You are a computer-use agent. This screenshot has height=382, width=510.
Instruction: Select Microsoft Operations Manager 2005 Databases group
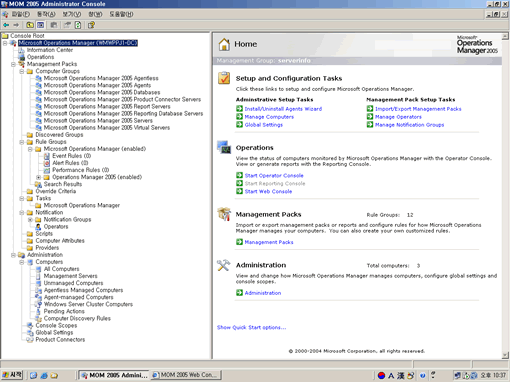102,92
